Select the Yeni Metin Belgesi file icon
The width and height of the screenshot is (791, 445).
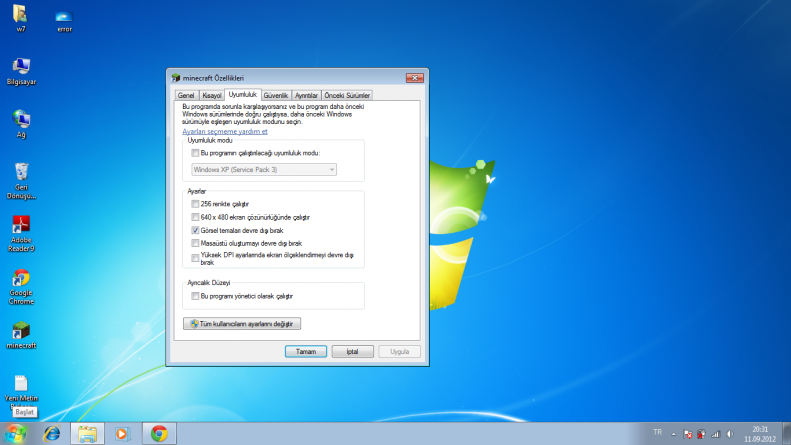21,391
